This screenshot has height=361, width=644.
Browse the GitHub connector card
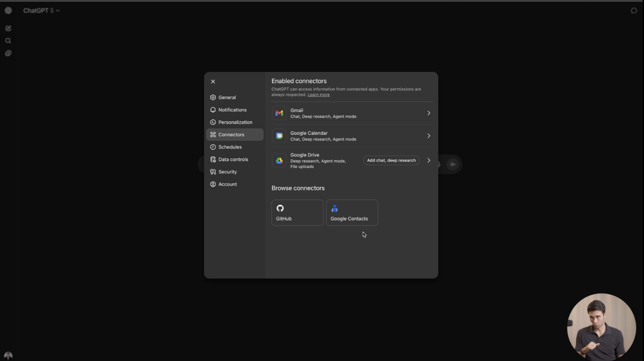(x=297, y=213)
